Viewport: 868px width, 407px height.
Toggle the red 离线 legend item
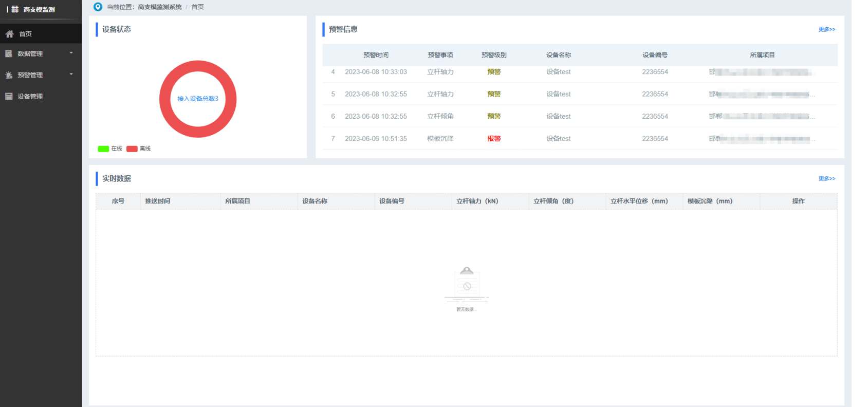coord(138,149)
